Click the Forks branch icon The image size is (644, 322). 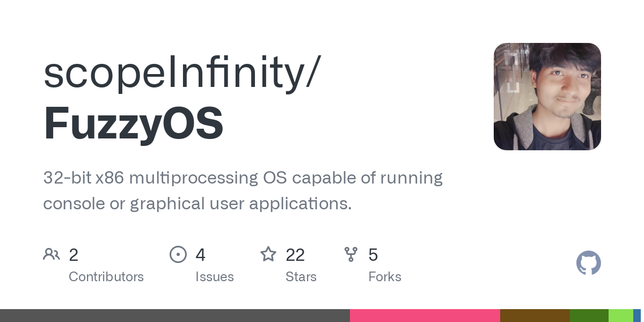[351, 254]
